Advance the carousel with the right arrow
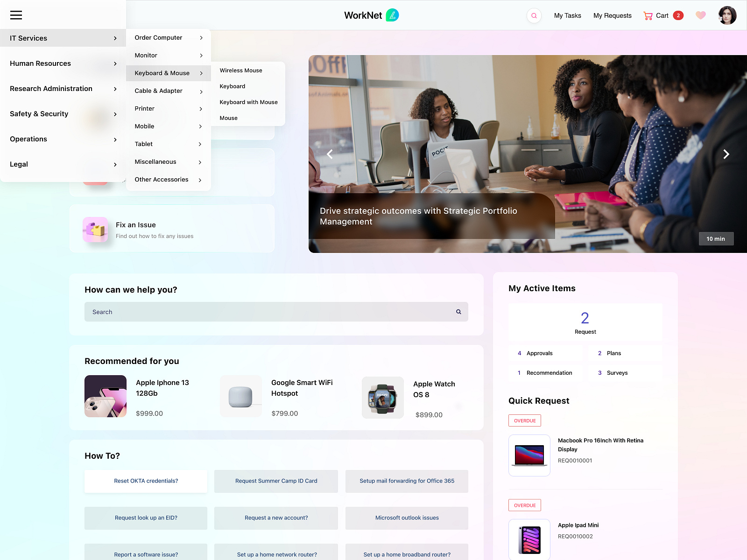 726,154
